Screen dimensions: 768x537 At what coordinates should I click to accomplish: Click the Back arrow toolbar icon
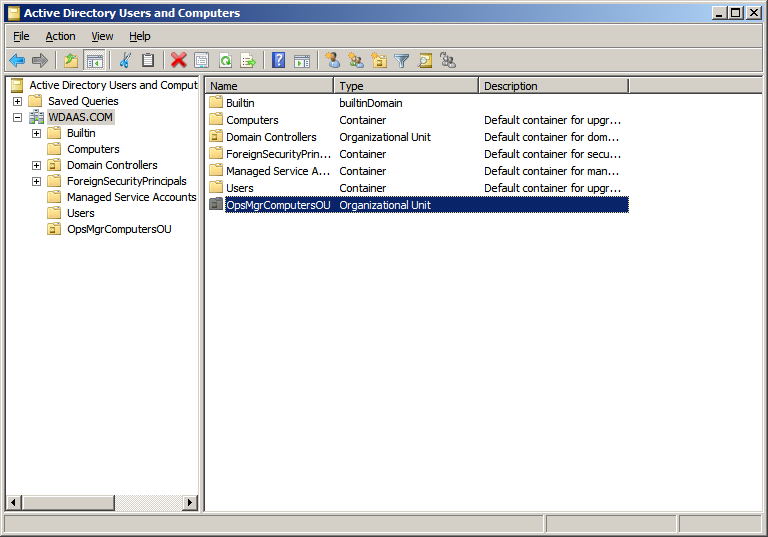pos(17,61)
